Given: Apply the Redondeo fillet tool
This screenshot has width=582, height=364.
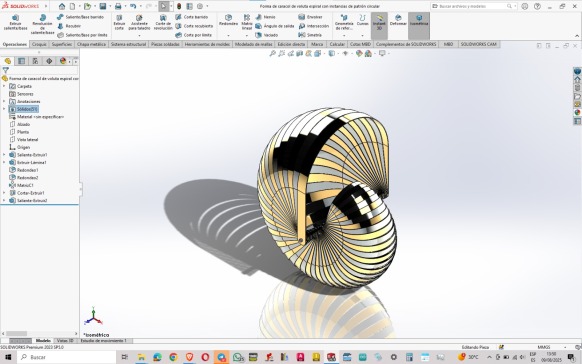Looking at the screenshot, I should [x=228, y=20].
